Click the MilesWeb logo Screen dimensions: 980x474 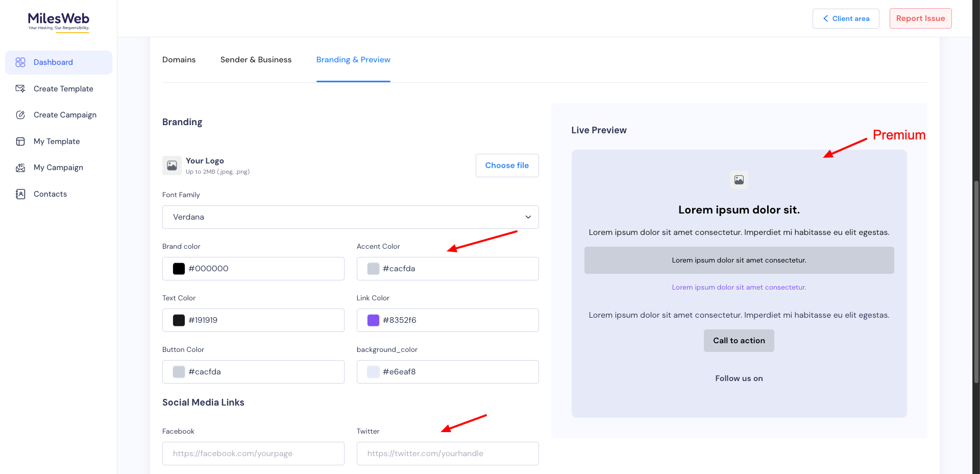pyautogui.click(x=58, y=21)
